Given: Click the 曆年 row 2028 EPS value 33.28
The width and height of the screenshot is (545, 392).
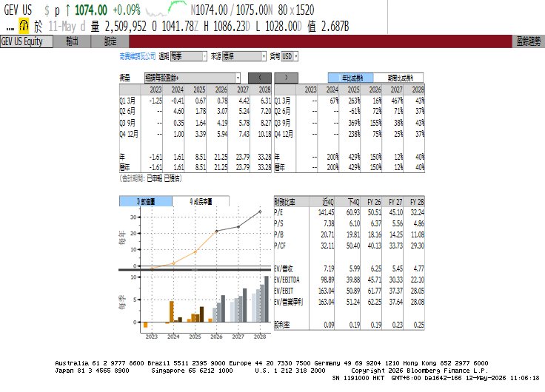Looking at the screenshot, I should point(264,167).
